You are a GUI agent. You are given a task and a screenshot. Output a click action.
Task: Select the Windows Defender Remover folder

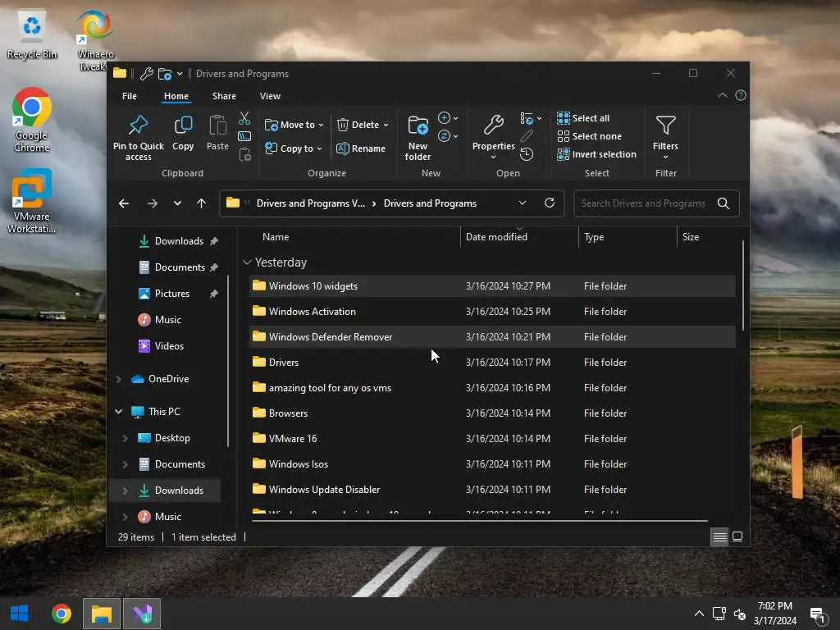tap(492, 337)
